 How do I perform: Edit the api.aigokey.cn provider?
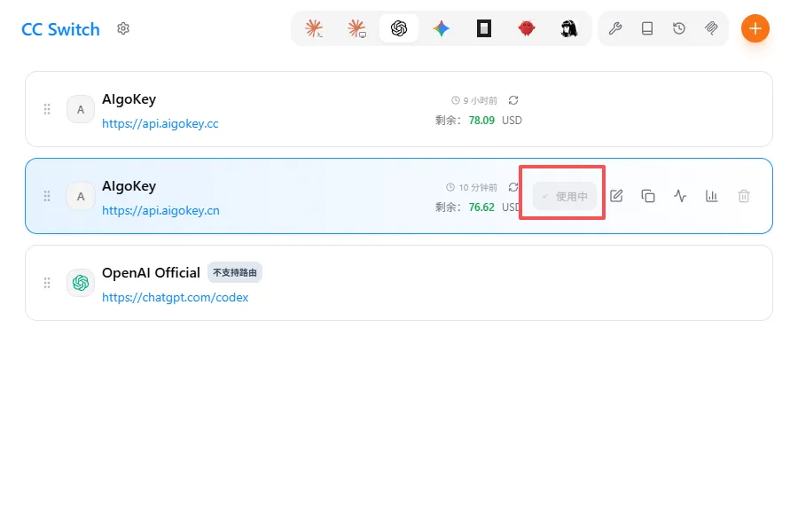coord(616,196)
